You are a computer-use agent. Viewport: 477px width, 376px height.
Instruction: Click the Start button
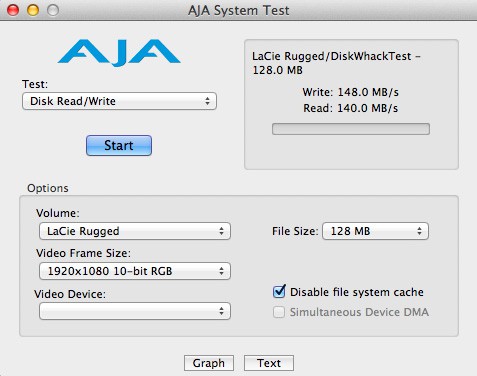119,145
